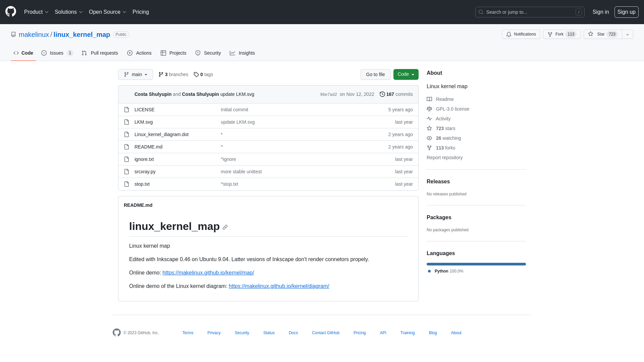Switch to the Code tab

pos(23,53)
